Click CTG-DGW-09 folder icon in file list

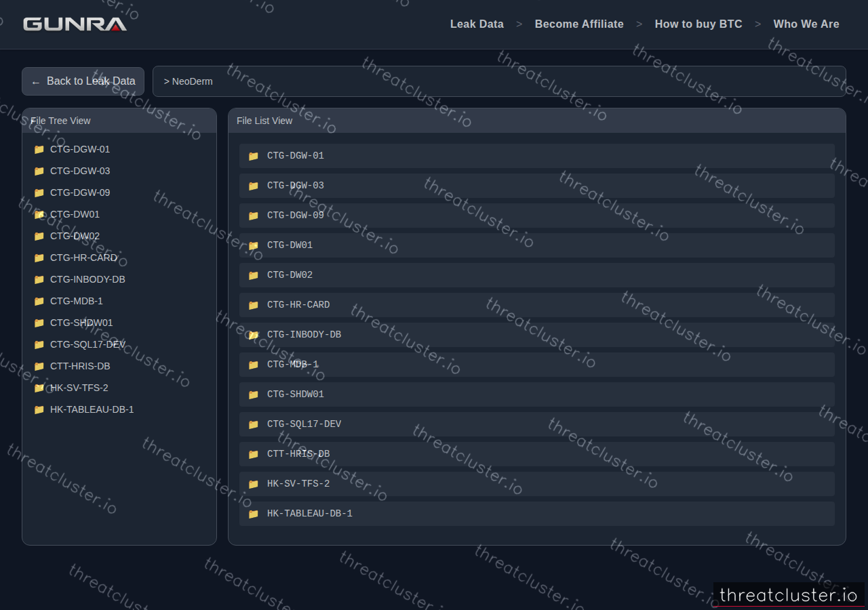(253, 216)
